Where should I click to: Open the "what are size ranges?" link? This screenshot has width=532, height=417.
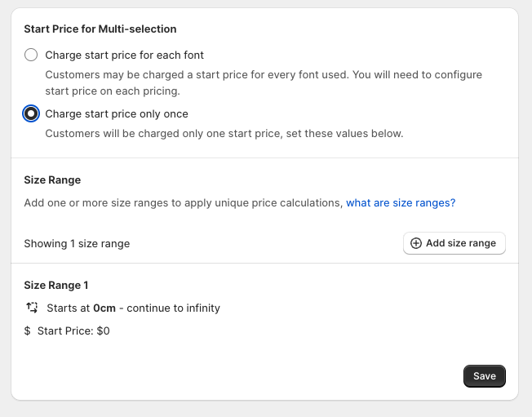click(x=401, y=202)
